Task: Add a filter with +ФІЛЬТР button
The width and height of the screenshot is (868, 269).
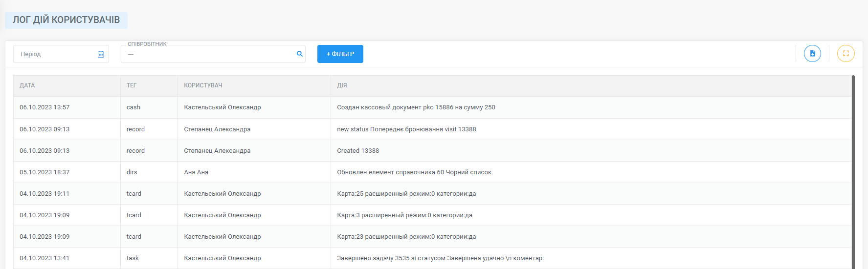Action: [x=340, y=54]
